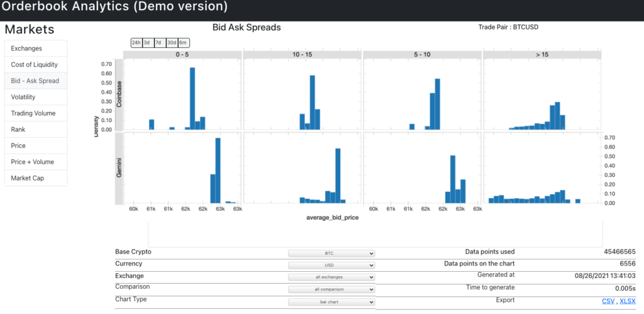Set the chart range to 7d
Viewport: 644px width, 314px height.
(158, 43)
